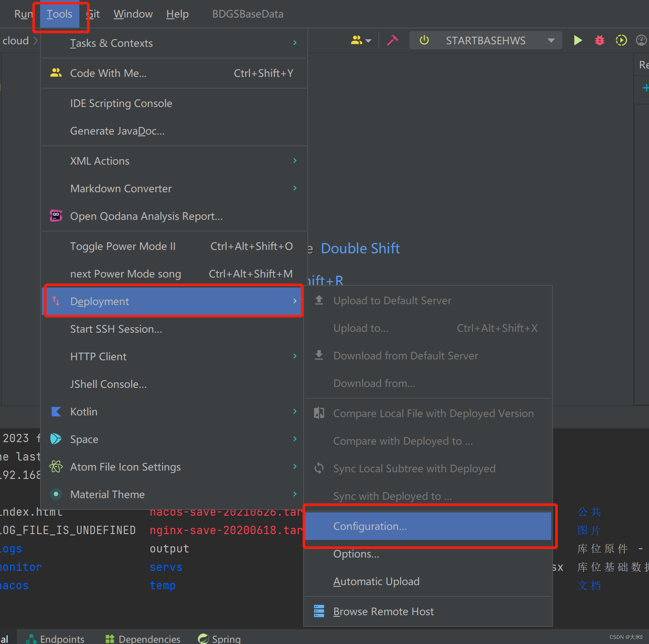Select the Kotlin menu icon
This screenshot has height=644, width=649.
pos(56,412)
